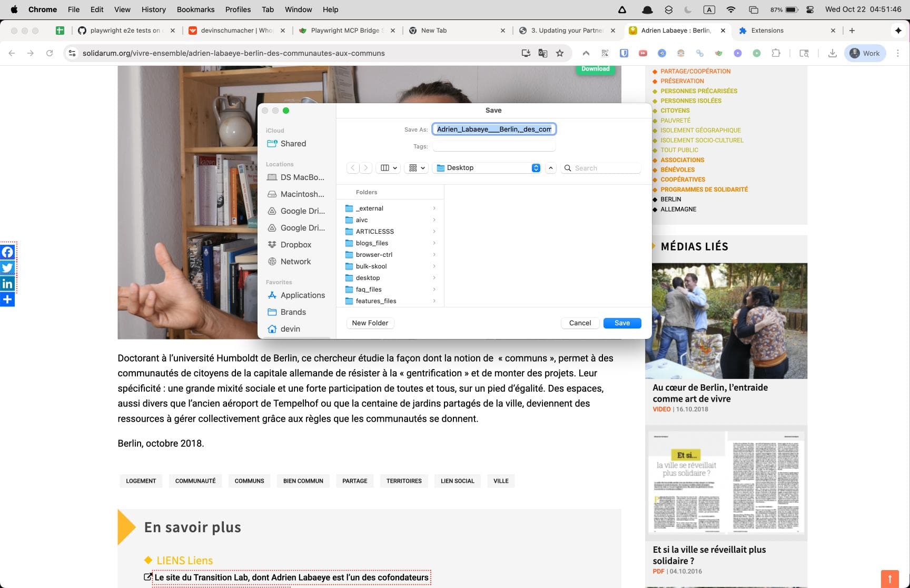Expand the _external folder
Screen dimensions: 910x588
tap(434, 208)
